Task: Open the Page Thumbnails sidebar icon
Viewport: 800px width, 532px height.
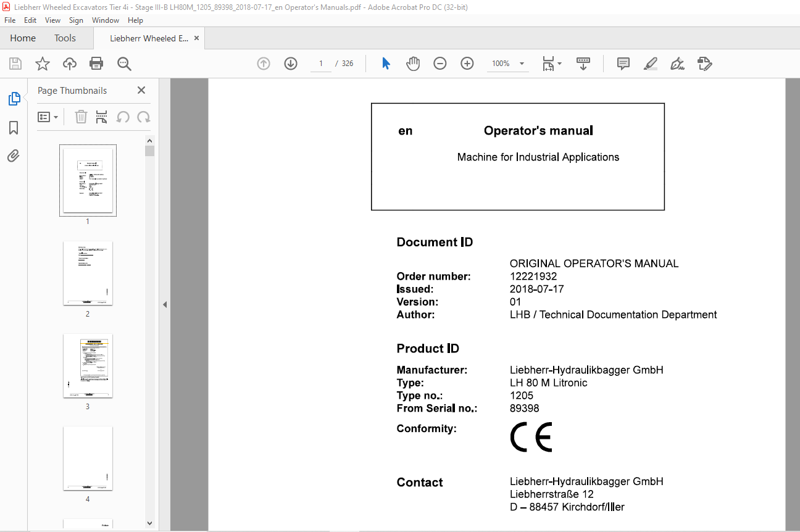Action: coord(14,99)
